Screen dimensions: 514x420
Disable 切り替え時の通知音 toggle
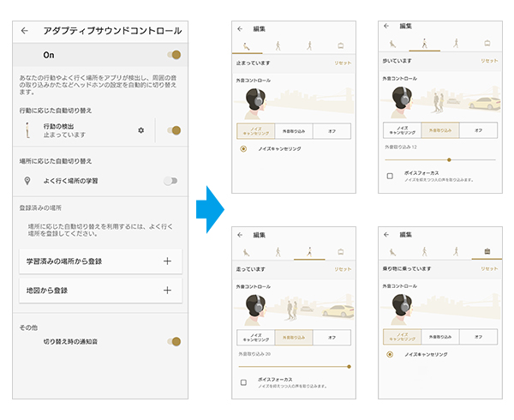(x=175, y=341)
